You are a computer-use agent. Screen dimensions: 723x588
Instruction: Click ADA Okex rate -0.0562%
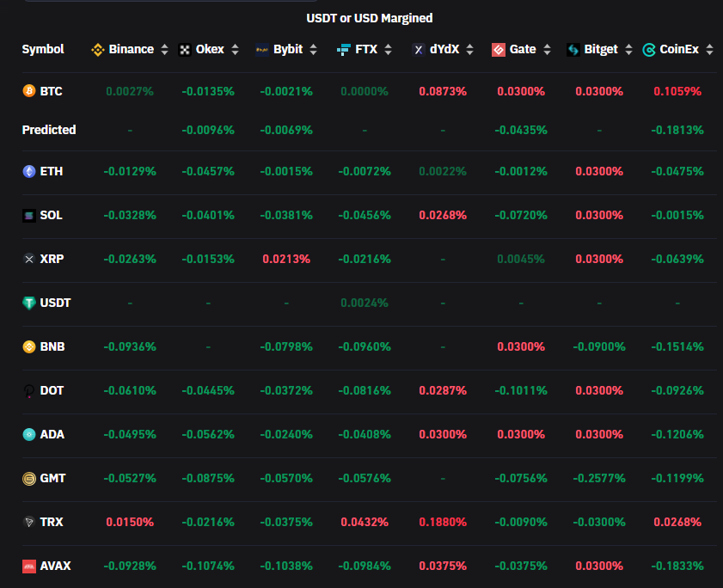208,434
